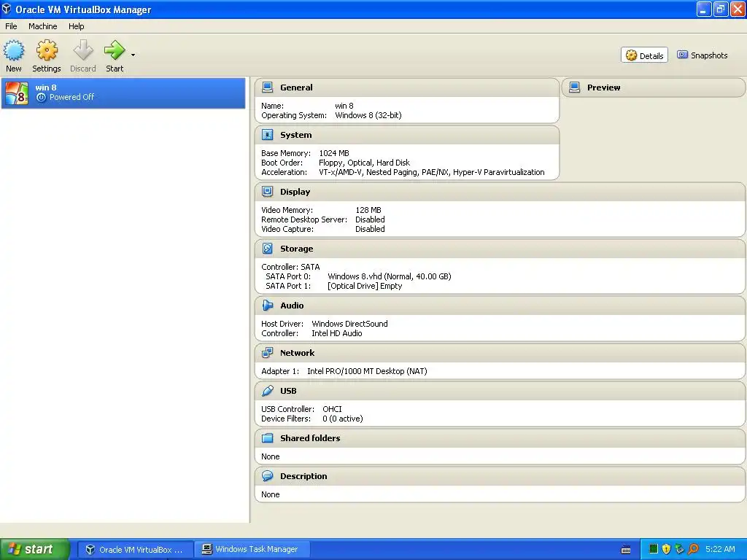Viewport: 747px width, 560px height.
Task: Click the '128 MB' video memory value
Action: coord(368,210)
